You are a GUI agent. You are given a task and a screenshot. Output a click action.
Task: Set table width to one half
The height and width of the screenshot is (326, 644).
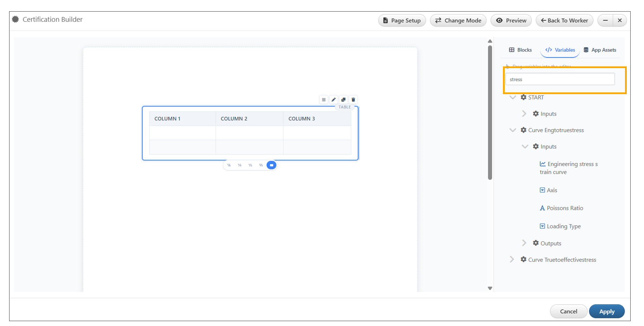click(x=250, y=165)
